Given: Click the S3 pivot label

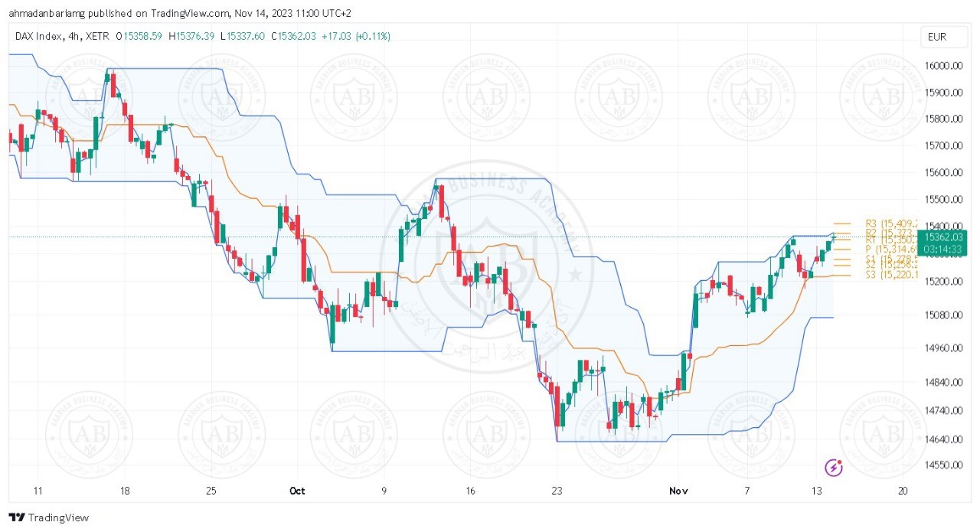Looking at the screenshot, I should (x=893, y=274).
